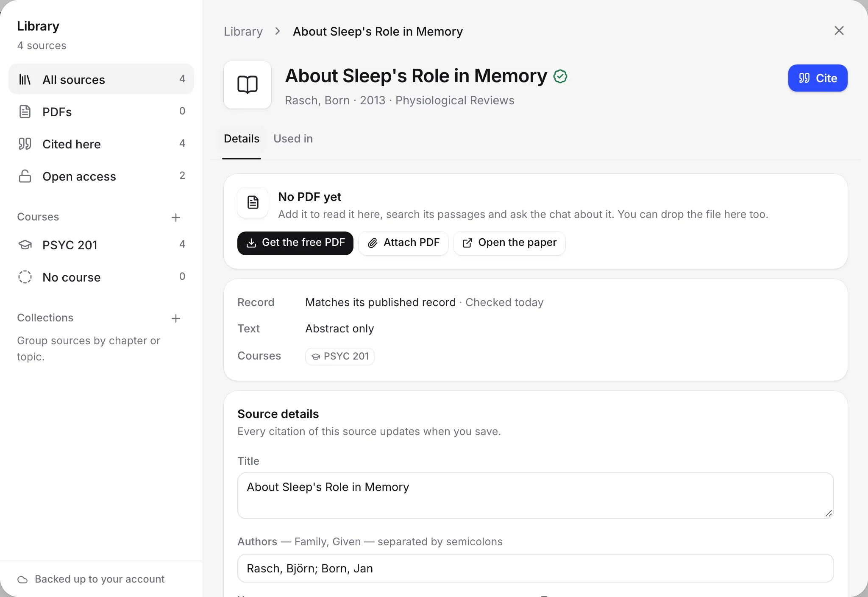Filter by Open access sources

pos(101,176)
